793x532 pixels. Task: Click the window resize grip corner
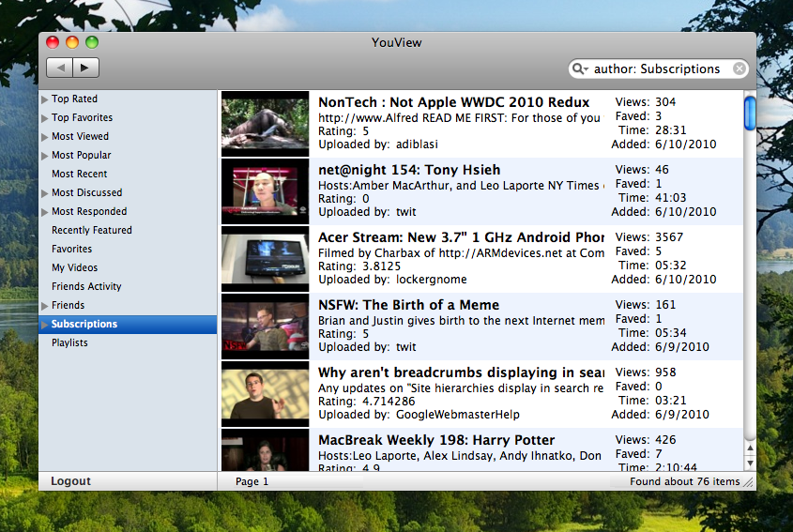(x=749, y=483)
